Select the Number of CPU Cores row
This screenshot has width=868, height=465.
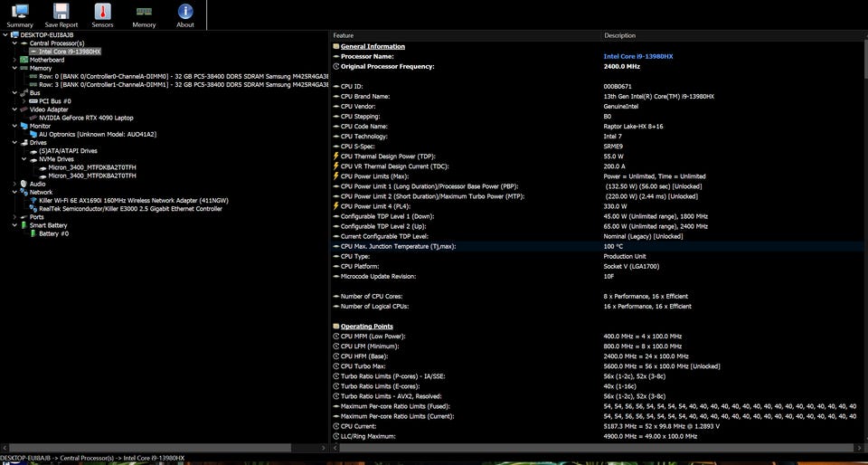597,296
